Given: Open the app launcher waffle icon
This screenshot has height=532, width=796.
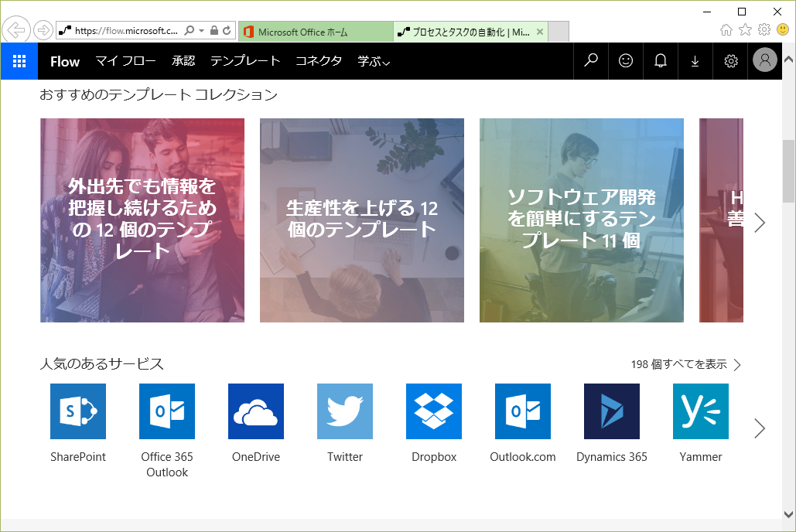Looking at the screenshot, I should [19, 61].
